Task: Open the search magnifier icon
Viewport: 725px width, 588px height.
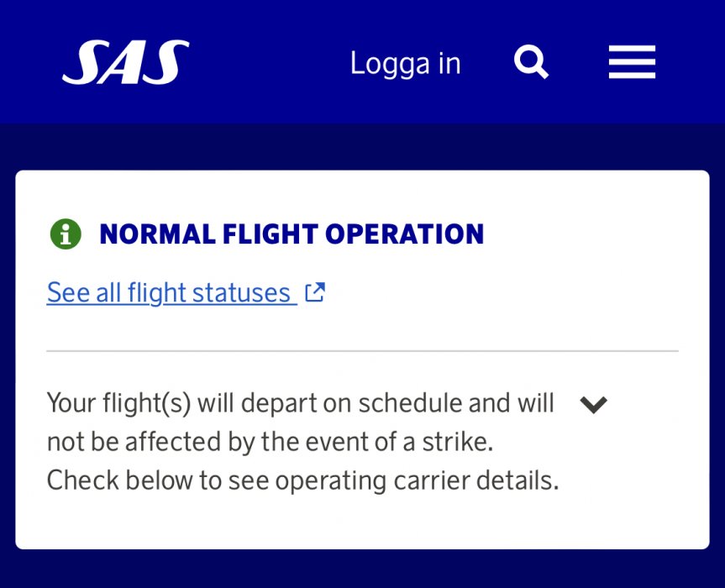Action: 531,63
